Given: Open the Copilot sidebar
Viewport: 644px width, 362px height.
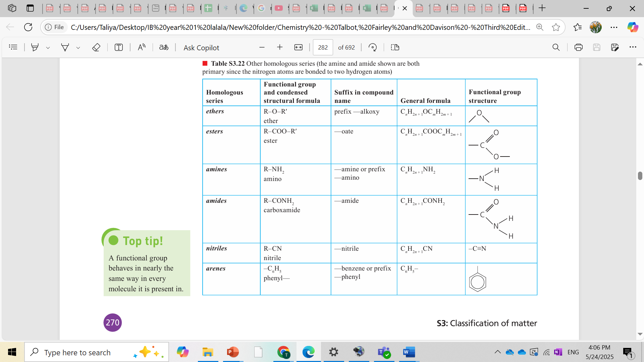Looking at the screenshot, I should pos(633,27).
